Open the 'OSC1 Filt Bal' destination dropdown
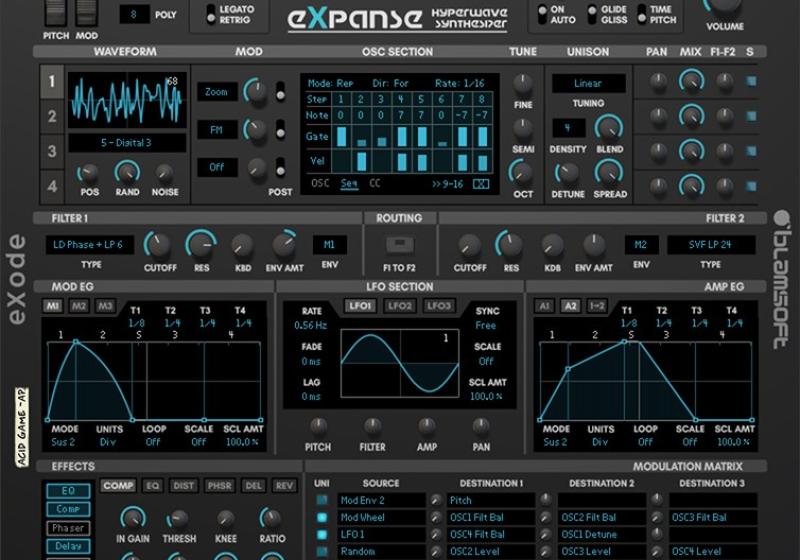The height and width of the screenshot is (560, 800). 491,517
